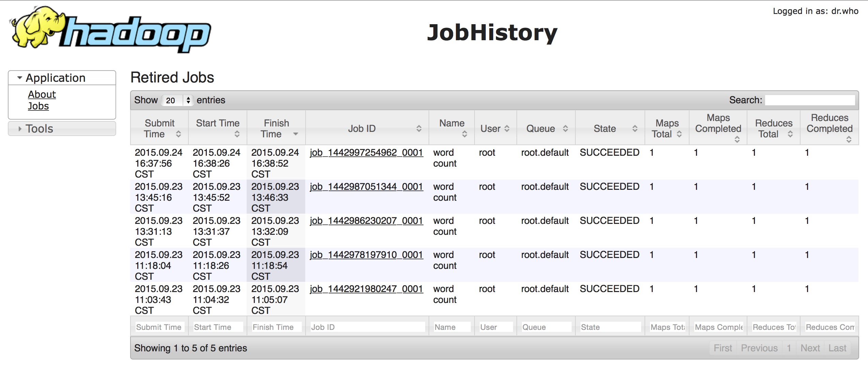Click the Retired Jobs heading
868x366 pixels.
point(172,77)
